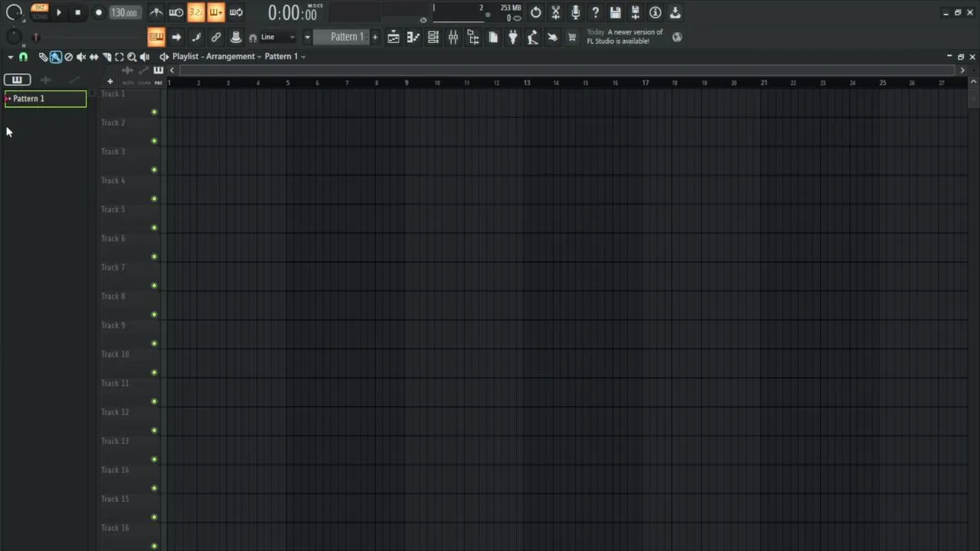This screenshot has height=551, width=980.
Task: Arm the record button
Action: point(99,12)
